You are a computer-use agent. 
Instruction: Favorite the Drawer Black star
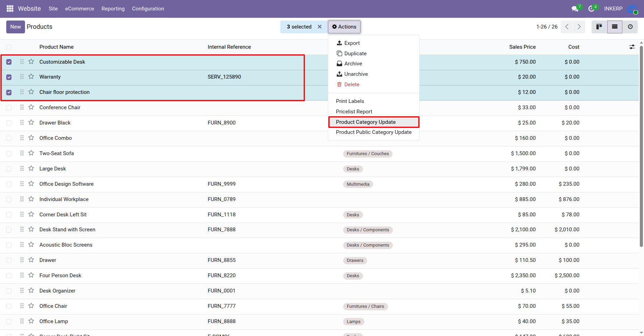pyautogui.click(x=31, y=122)
